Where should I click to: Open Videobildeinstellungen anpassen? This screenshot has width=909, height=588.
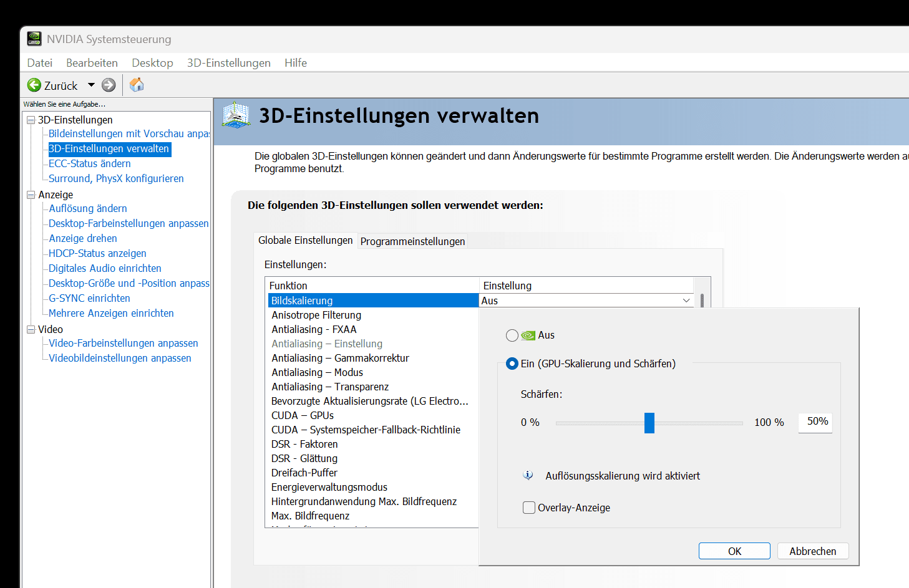[120, 358]
